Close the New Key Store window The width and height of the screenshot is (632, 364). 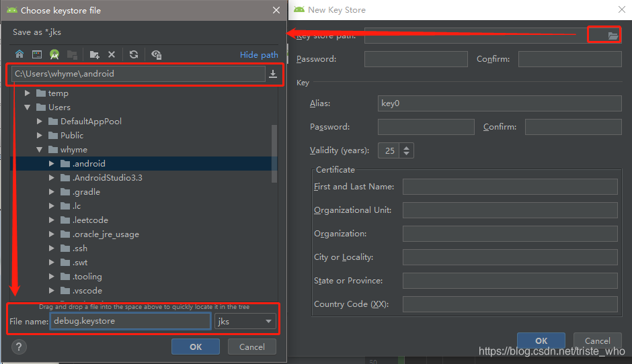coord(622,9)
